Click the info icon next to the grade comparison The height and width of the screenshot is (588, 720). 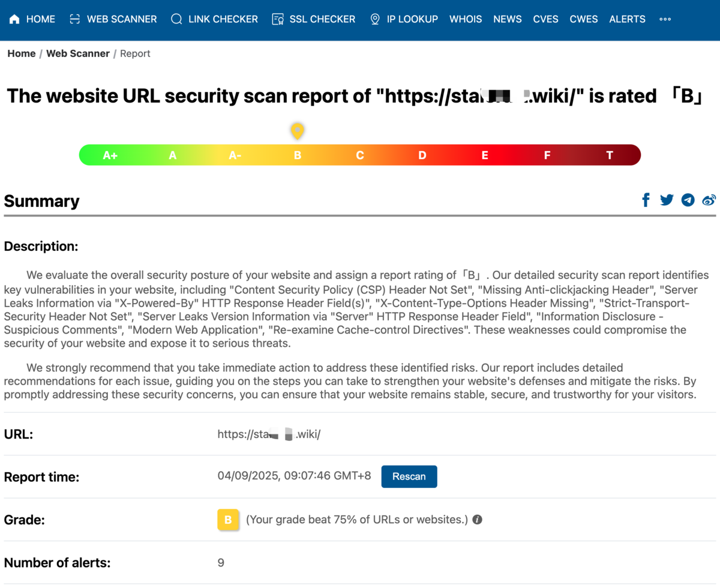(x=477, y=520)
